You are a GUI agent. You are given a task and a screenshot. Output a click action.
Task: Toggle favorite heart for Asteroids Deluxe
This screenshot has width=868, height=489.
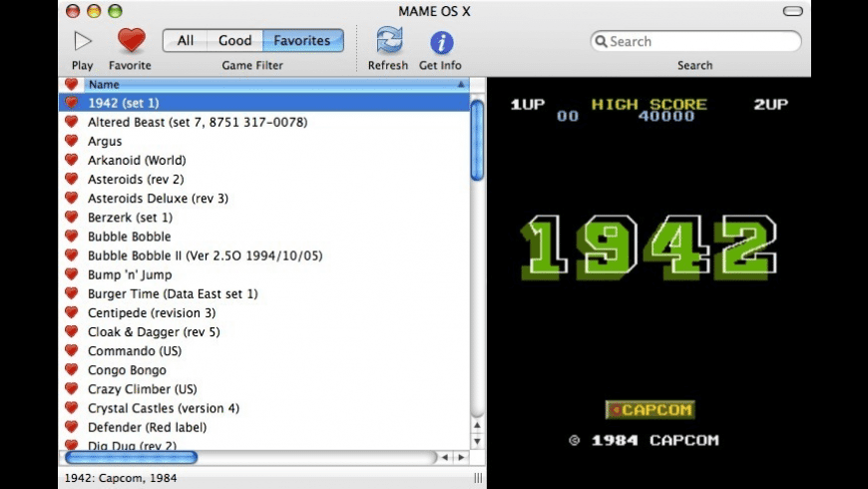pos(71,198)
